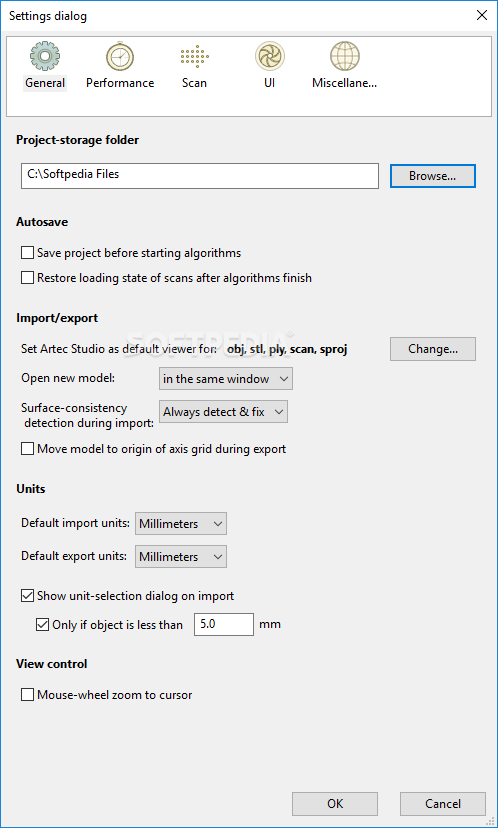Click the 5.0 mm size field
Screen dimensions: 498x828
pyautogui.click(x=224, y=624)
